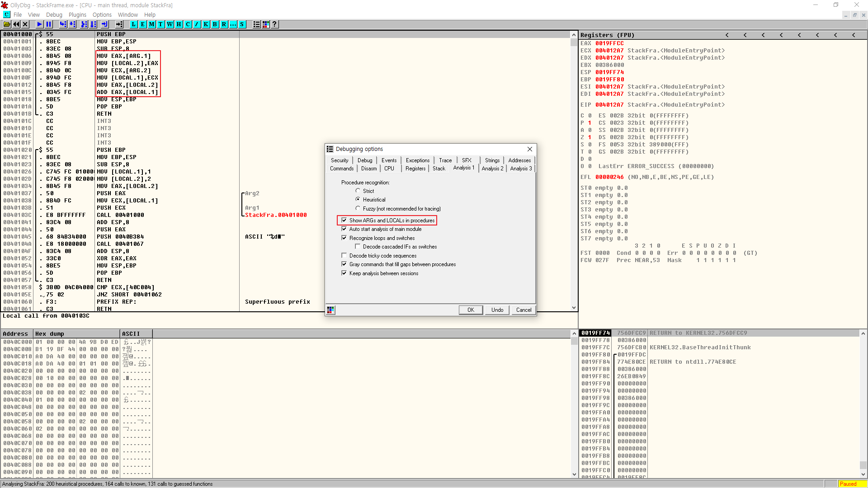Uncheck Show ARGs and LOCALs in procedures
The image size is (868, 488).
pos(344,221)
